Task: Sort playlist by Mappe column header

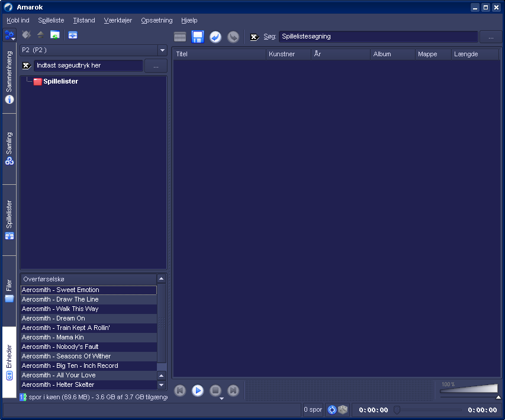Action: (433, 54)
